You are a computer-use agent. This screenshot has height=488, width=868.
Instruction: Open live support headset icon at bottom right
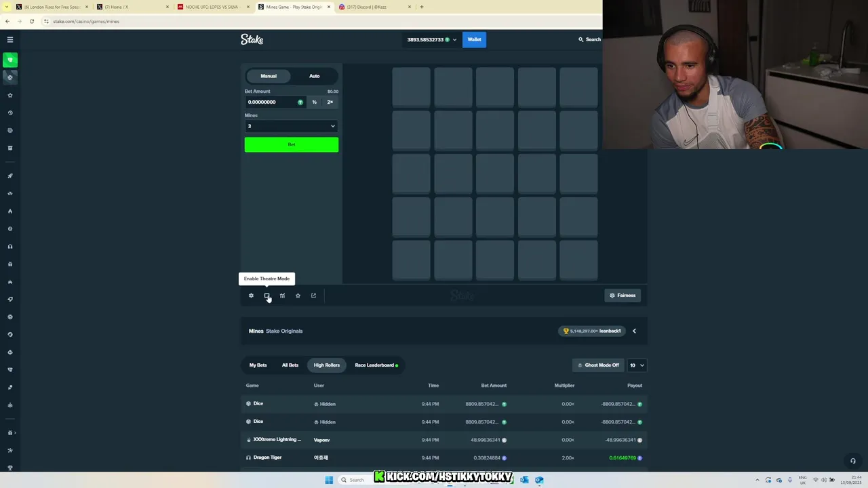pos(852,461)
